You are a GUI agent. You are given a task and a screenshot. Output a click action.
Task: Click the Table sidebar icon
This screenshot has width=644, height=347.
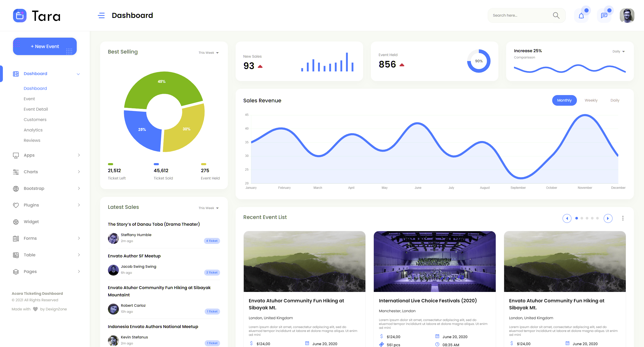16,255
